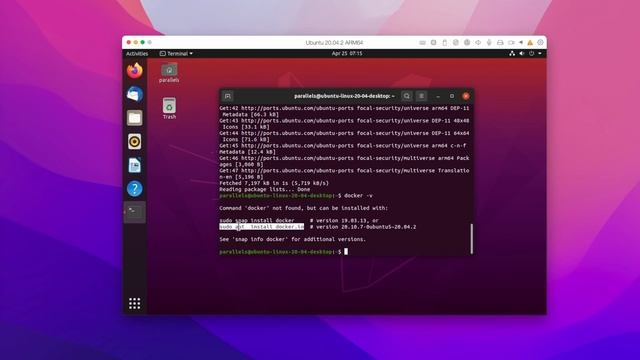Screen dimensions: 640x360
Task: Click the orange warning triangle in Parallels toolbar
Action: (x=530, y=42)
